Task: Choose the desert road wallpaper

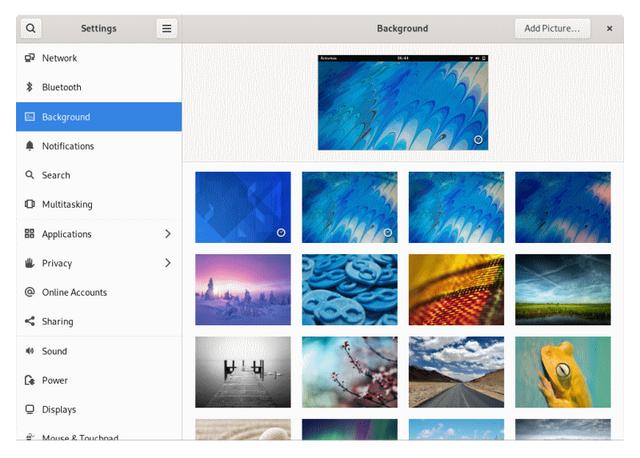Action: point(456,372)
